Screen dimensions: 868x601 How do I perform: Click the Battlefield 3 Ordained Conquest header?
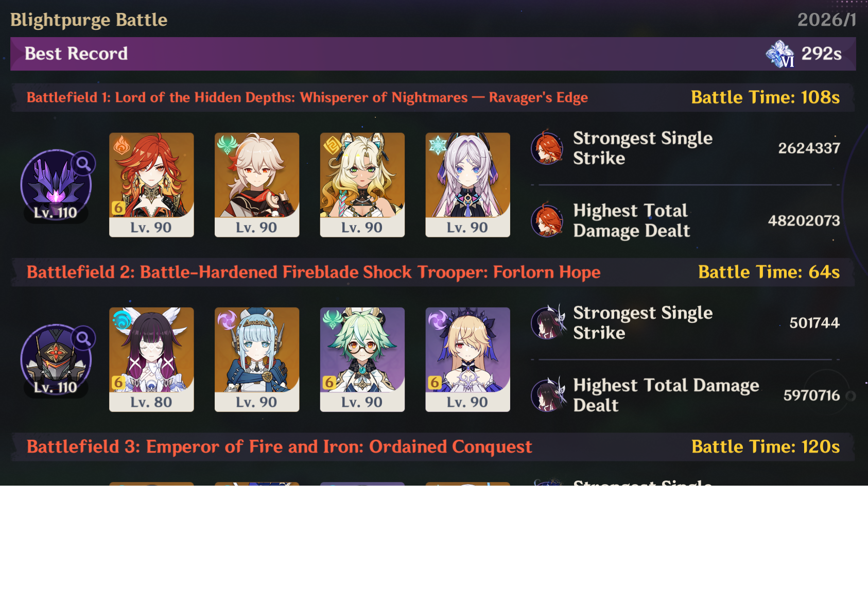click(x=433, y=447)
